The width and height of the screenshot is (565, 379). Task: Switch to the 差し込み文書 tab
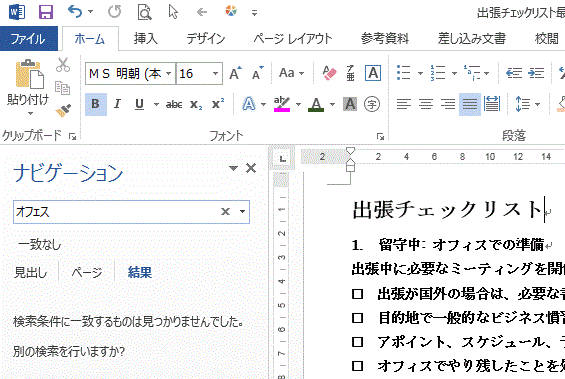click(472, 39)
